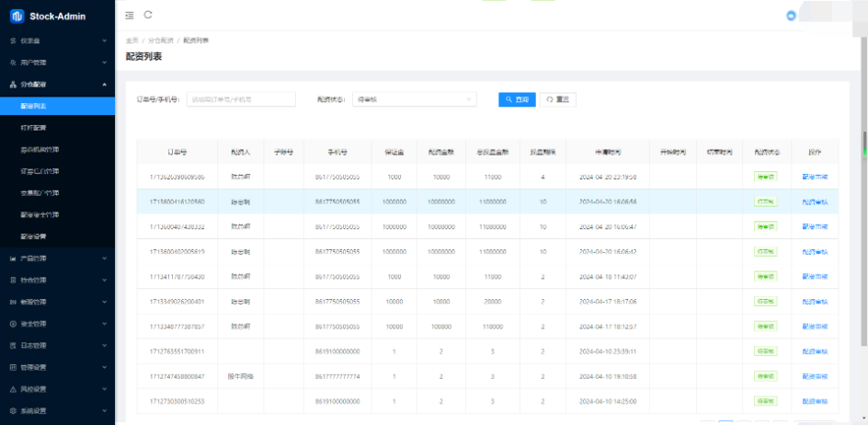Click the 系统设置 gear icon in sidebar
Image resolution: width=868 pixels, height=425 pixels.
13,410
